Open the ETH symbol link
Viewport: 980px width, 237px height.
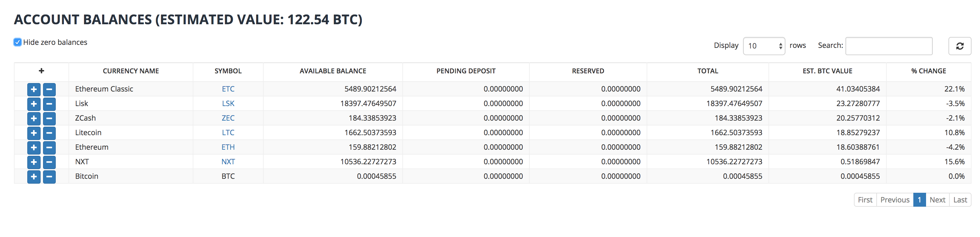coord(228,147)
